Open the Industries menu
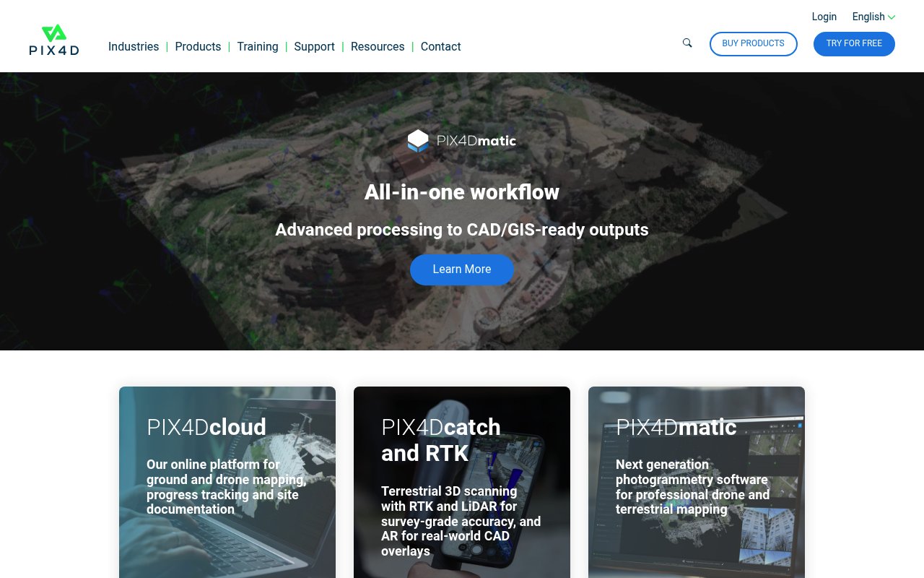 click(134, 46)
